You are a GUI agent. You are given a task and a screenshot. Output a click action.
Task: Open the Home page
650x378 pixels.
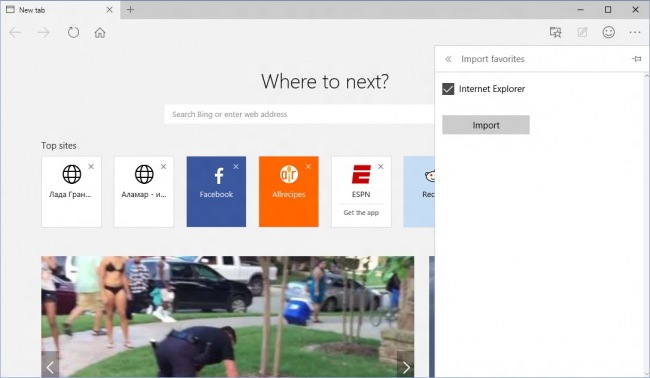coord(100,32)
